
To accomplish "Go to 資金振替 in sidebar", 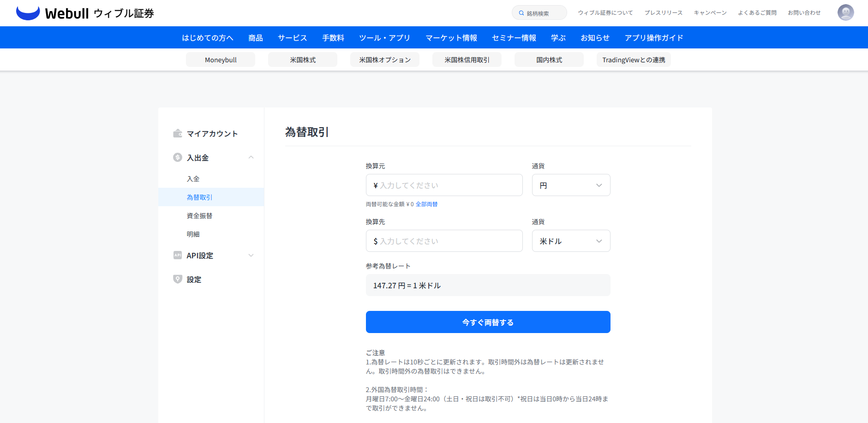I will tap(199, 215).
